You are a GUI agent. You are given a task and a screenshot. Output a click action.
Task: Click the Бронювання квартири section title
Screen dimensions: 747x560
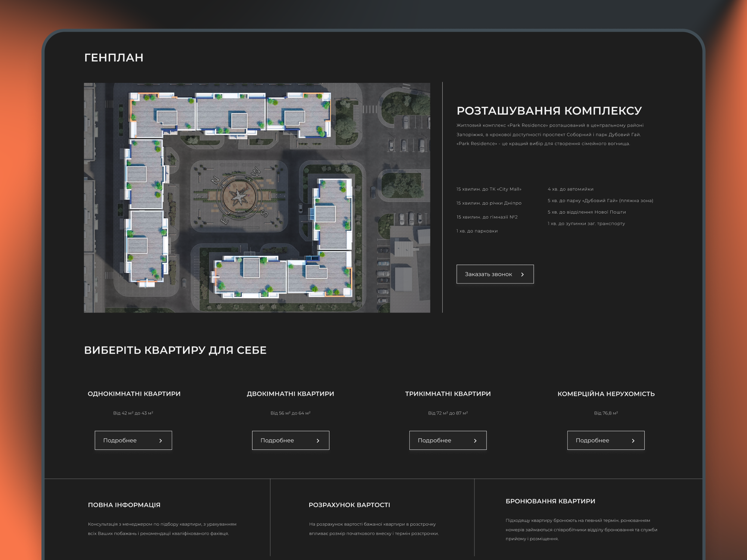(550, 501)
